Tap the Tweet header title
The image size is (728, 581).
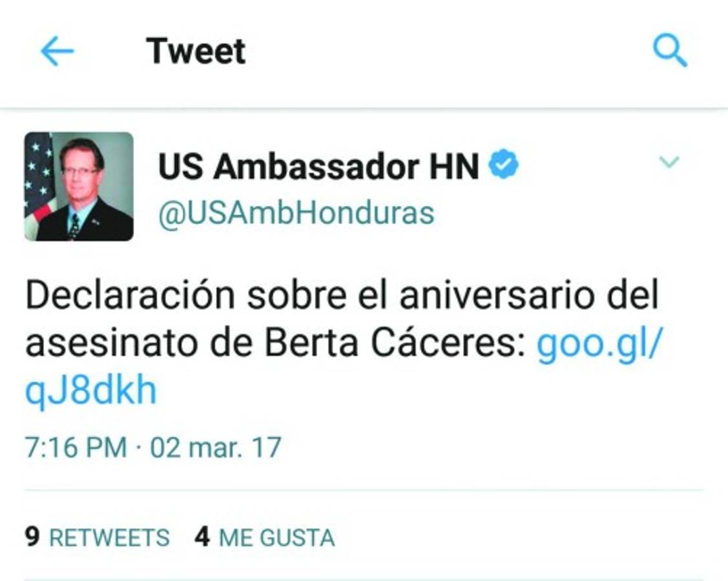196,51
